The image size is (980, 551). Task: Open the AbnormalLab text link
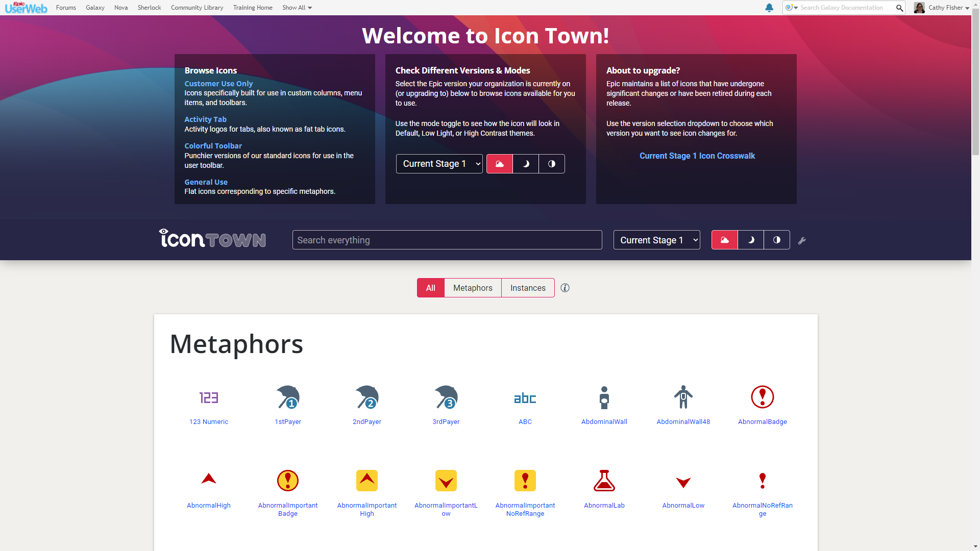[x=604, y=506]
